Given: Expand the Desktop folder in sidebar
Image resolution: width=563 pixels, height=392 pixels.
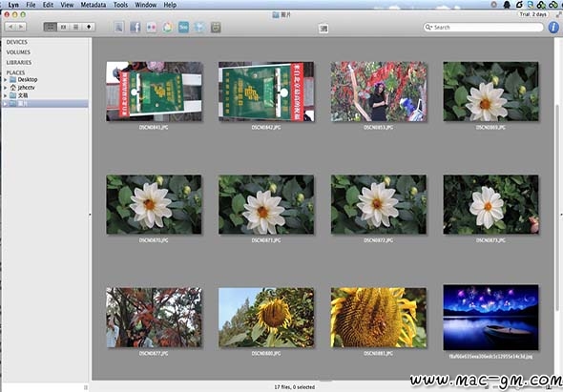Looking at the screenshot, I should tap(6, 80).
